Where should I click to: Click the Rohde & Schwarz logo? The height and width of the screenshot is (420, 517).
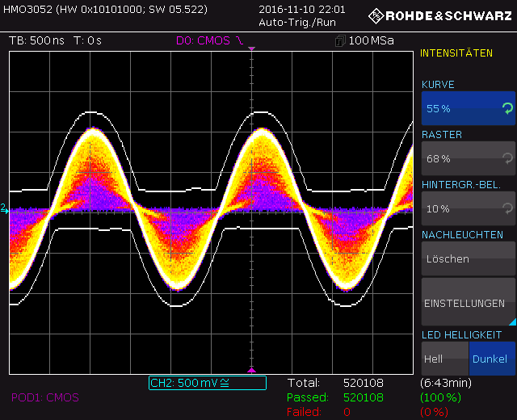pos(440,15)
